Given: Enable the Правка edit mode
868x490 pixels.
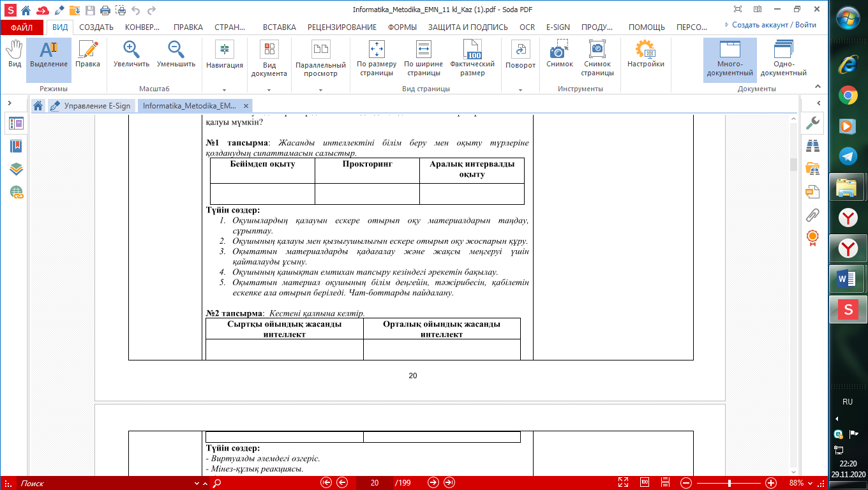Looking at the screenshot, I should pos(87,55).
